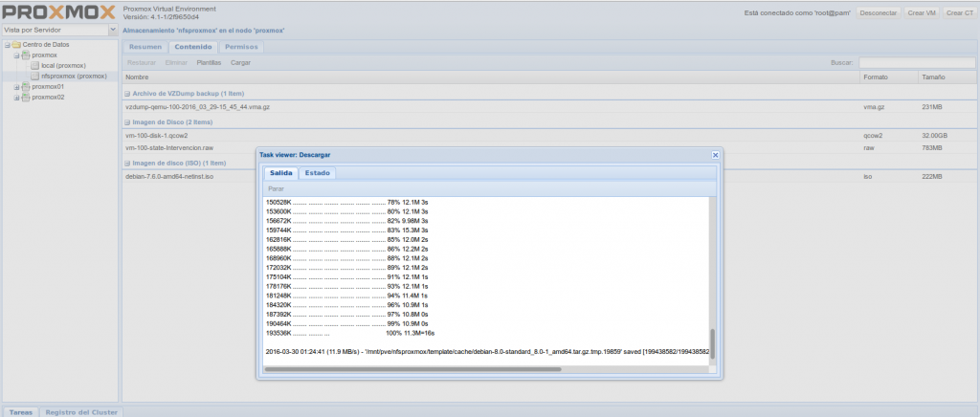Click the proxmox01 server node icon
Screen dimensions: 980x417
click(x=26, y=87)
